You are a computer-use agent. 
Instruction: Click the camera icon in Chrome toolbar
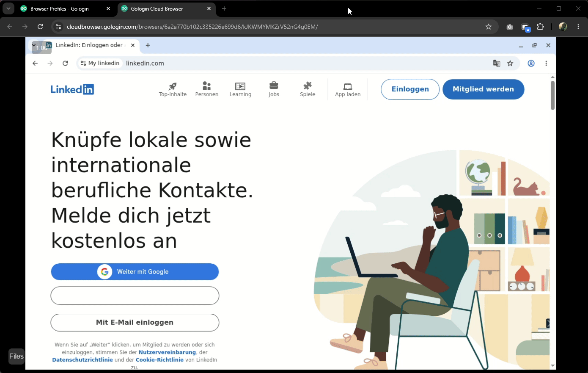click(510, 27)
